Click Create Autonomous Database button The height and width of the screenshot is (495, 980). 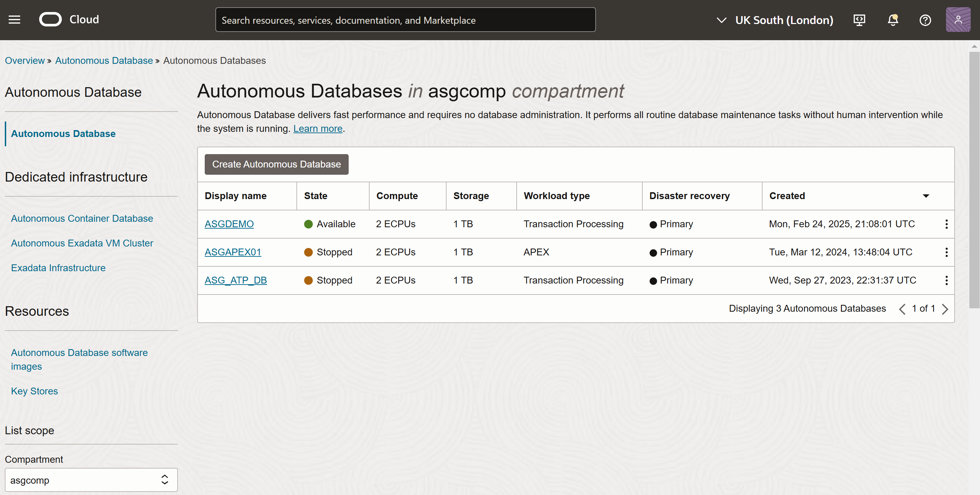tap(276, 164)
